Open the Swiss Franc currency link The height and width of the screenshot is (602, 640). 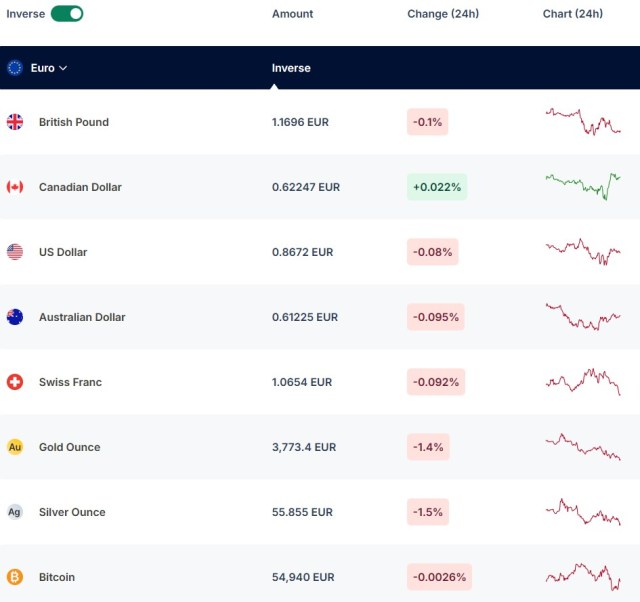click(70, 382)
